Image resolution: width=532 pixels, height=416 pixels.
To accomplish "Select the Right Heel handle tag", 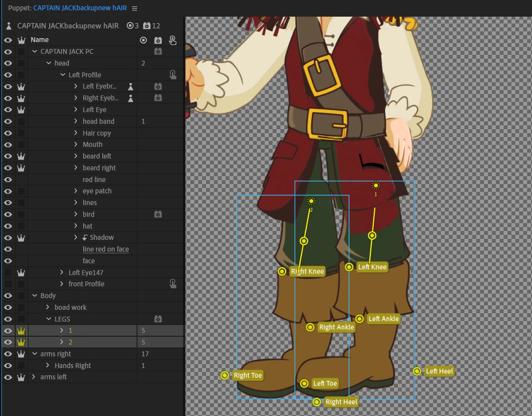I will click(341, 402).
